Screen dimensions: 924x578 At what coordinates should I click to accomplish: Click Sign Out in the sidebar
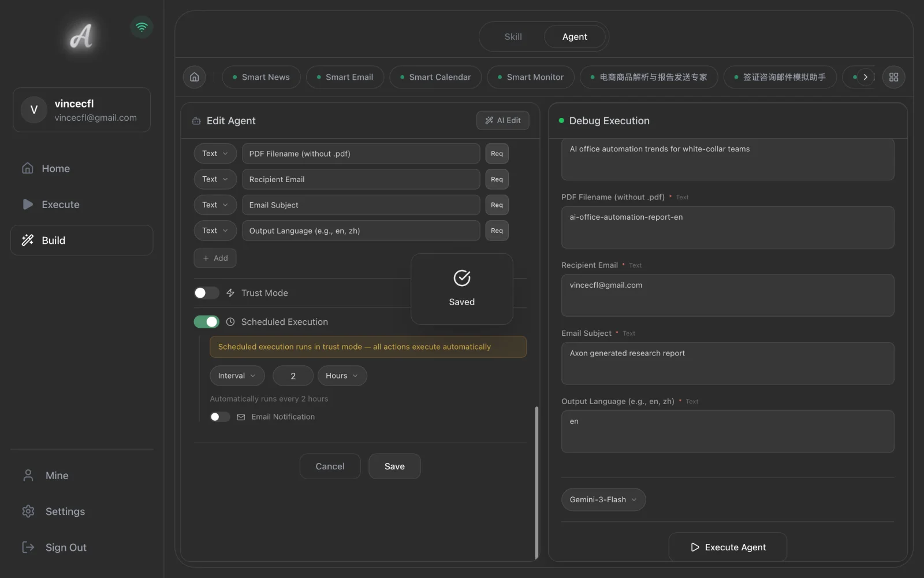tap(81, 547)
